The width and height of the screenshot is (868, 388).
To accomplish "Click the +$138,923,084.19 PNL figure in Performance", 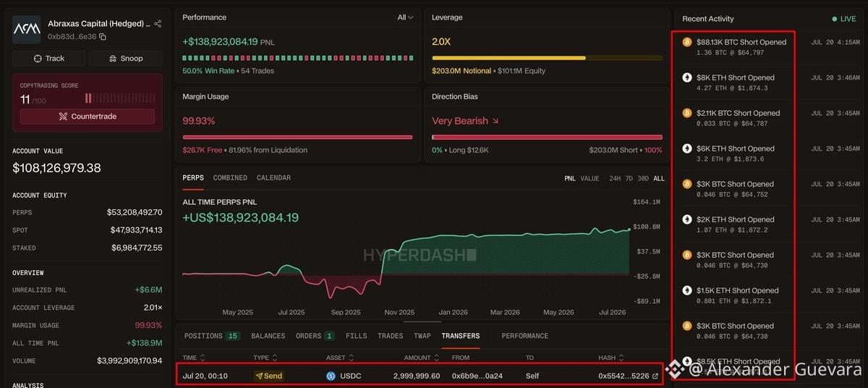I will coord(220,42).
